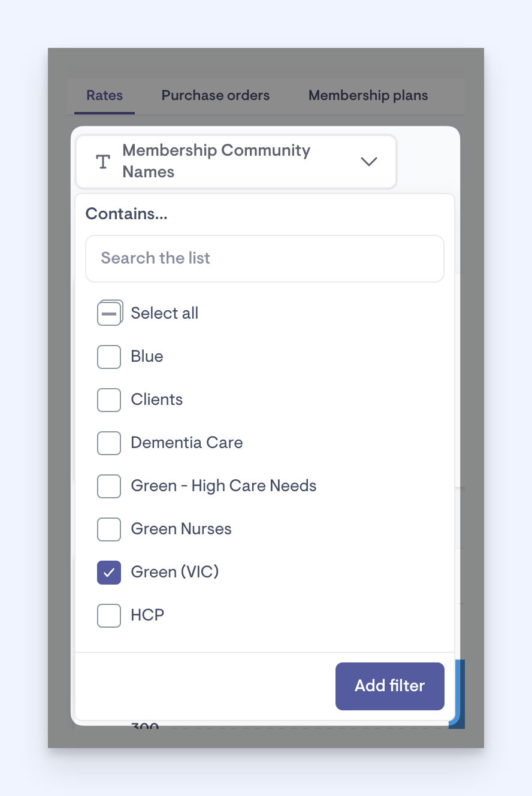
Task: Click the Select all label
Action: click(165, 313)
